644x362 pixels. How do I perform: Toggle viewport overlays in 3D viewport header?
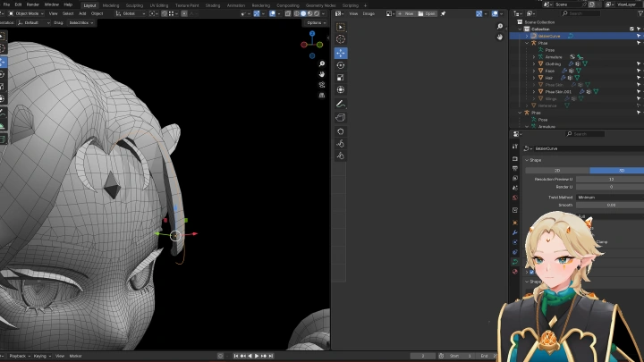272,13
